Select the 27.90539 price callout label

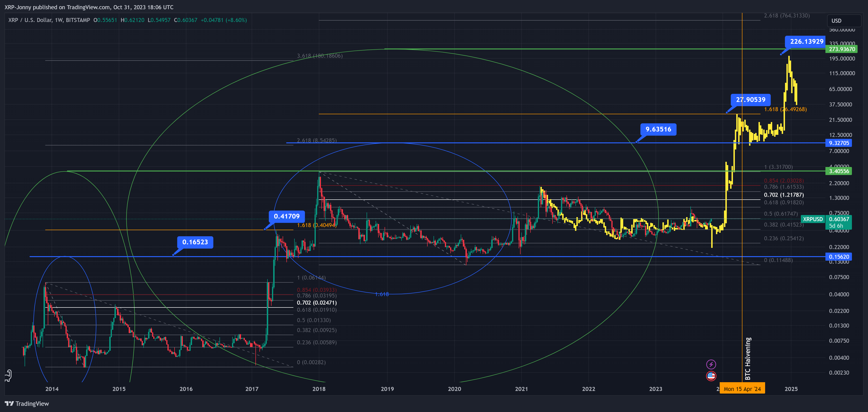[750, 100]
